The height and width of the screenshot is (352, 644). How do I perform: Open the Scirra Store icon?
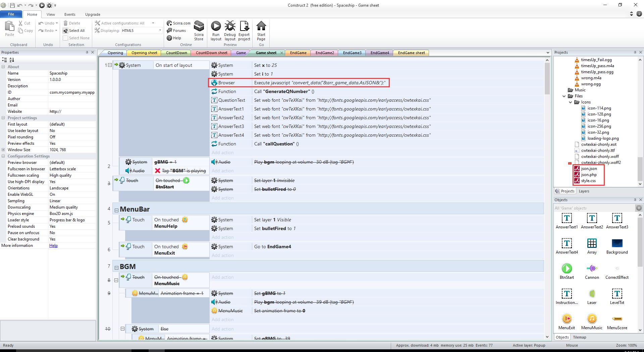199,26
